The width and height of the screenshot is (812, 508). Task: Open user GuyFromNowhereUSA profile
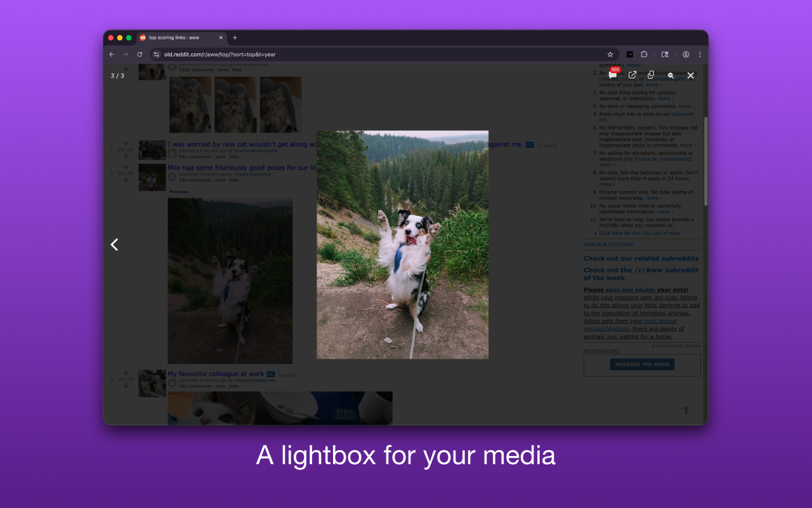point(254,151)
